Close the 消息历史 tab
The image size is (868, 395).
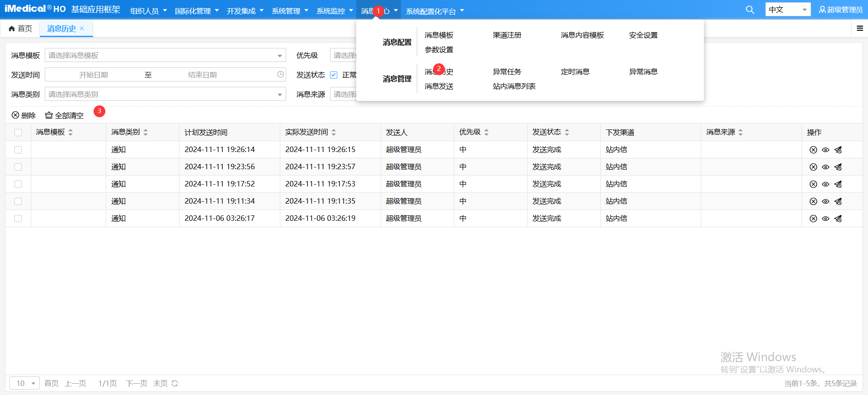[x=82, y=29]
